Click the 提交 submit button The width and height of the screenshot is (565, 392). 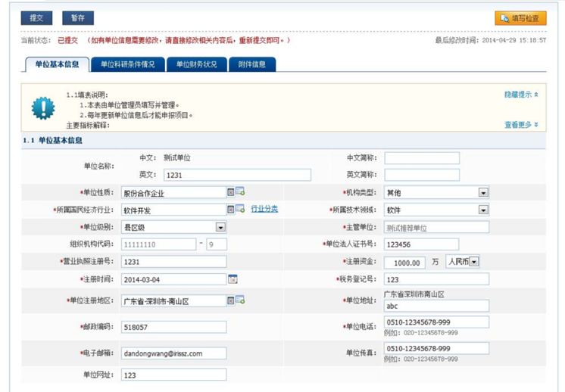(x=36, y=17)
